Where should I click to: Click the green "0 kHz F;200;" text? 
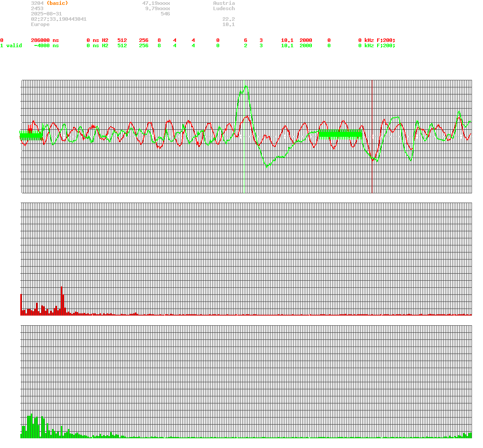pos(377,45)
